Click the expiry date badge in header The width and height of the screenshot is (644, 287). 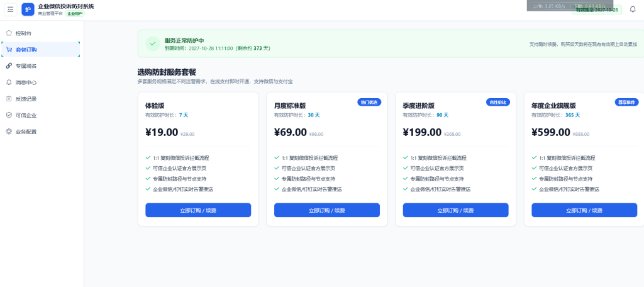pyautogui.click(x=597, y=9)
